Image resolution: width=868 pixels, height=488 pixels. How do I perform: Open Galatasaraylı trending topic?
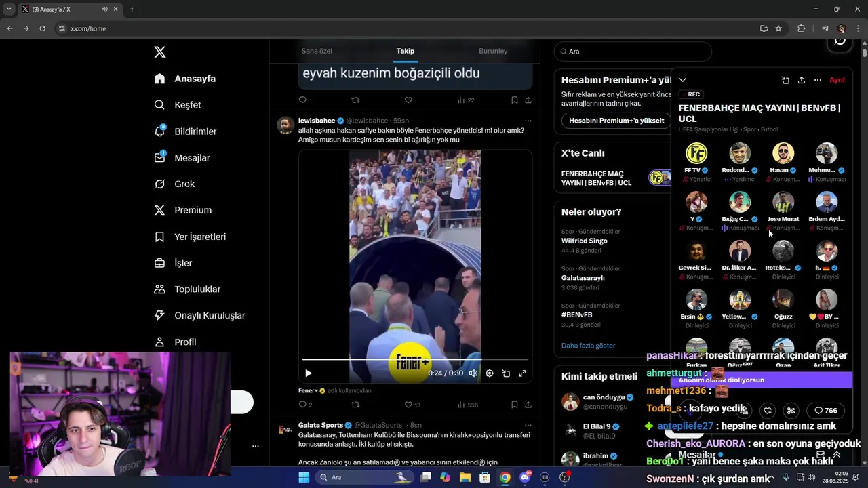coord(583,278)
